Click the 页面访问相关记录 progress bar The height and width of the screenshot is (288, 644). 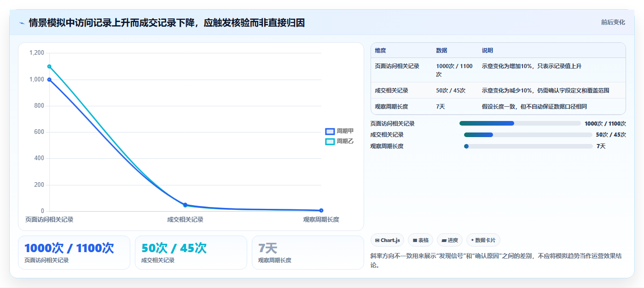[x=520, y=123]
